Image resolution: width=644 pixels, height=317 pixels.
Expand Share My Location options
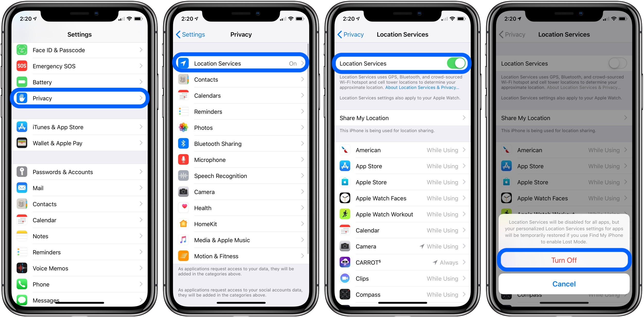402,118
